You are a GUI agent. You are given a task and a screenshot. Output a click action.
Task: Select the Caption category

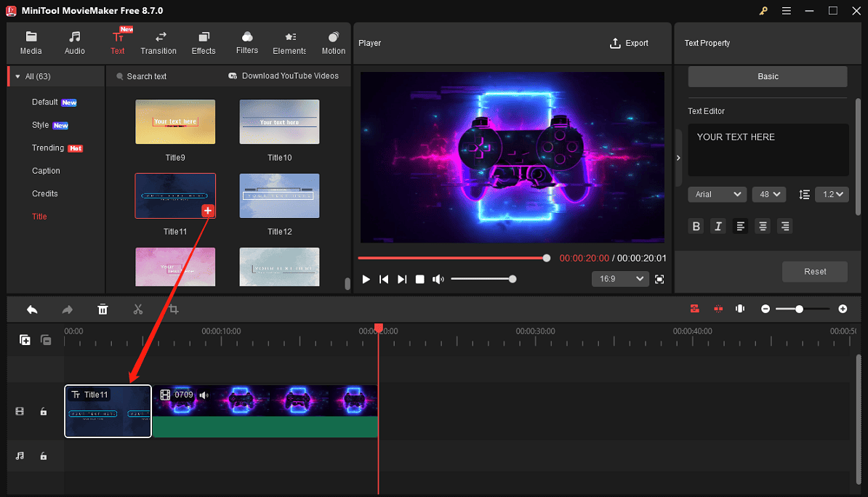[x=46, y=171]
